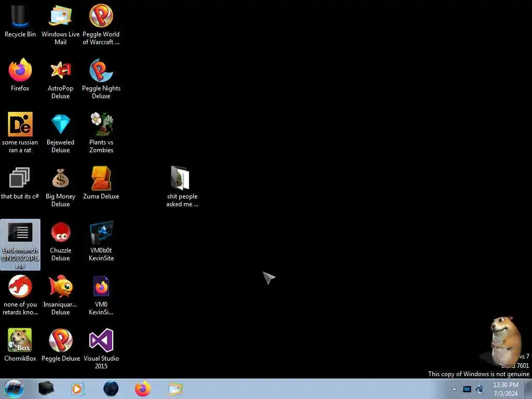
Task: Click the power globe tray icon
Action: tap(480, 389)
